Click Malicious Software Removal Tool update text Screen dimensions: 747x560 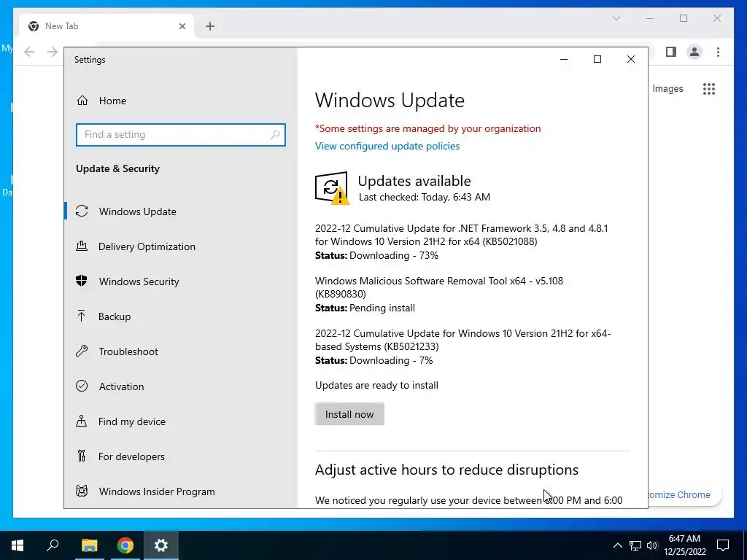click(438, 287)
